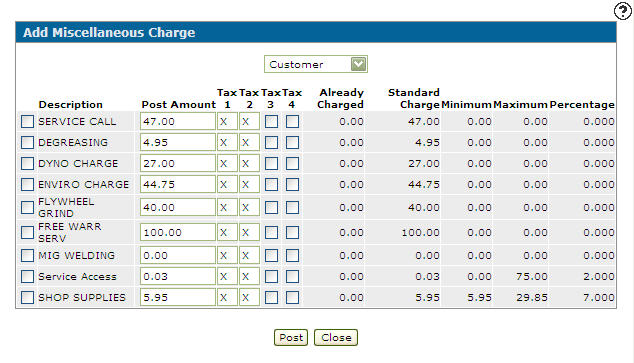Click Tax 1 field for FREE WARR SERV

point(227,232)
